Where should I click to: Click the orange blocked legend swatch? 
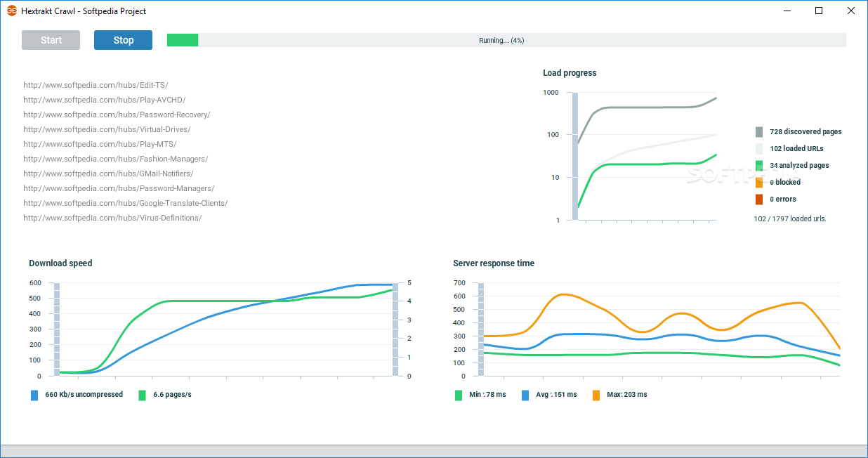coord(759,183)
